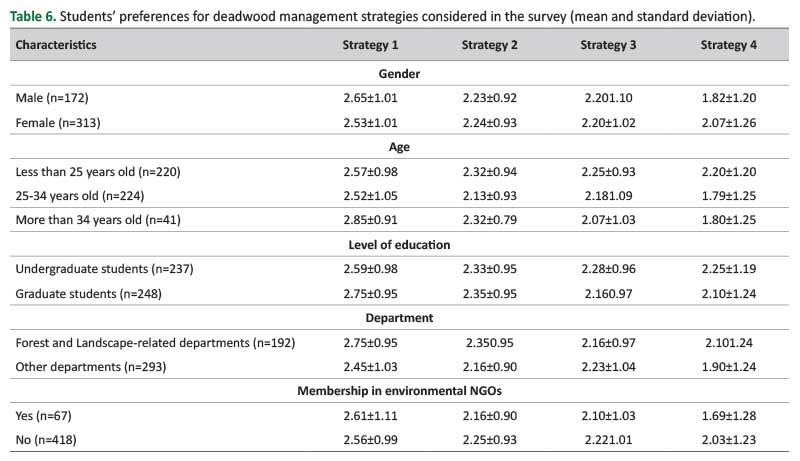The width and height of the screenshot is (800, 461).
Task: Click the Gender section heading
Action: pos(399,74)
